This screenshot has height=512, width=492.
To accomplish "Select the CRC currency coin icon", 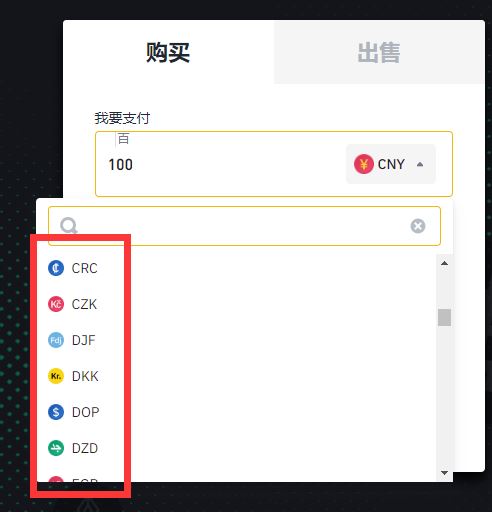I will click(56, 268).
